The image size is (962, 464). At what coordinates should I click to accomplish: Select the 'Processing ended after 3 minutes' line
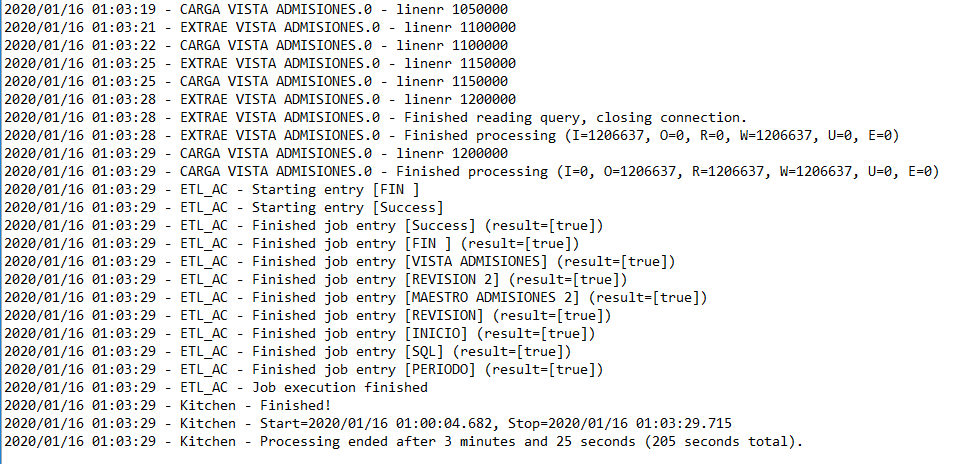(x=403, y=442)
